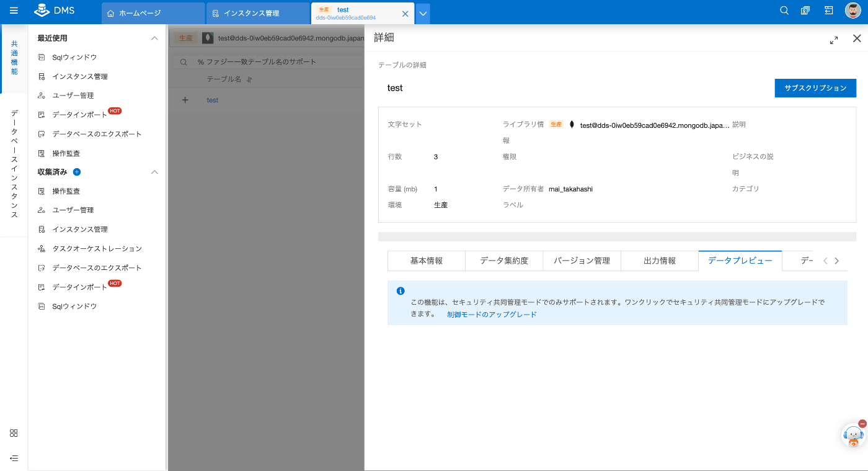Close the 詳細 detail panel
Screen dimensions: 868x471
click(857, 38)
